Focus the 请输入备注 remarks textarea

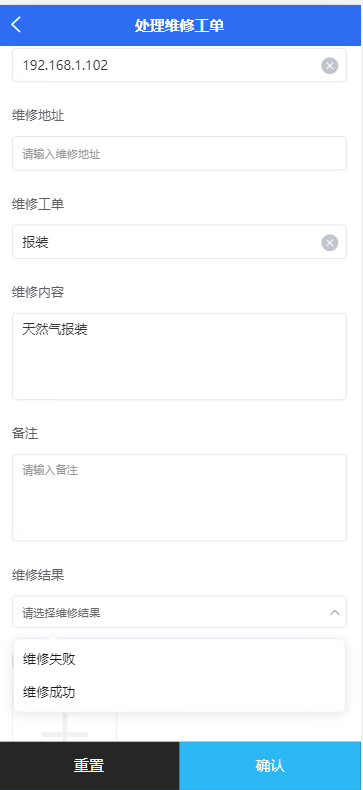[179, 498]
